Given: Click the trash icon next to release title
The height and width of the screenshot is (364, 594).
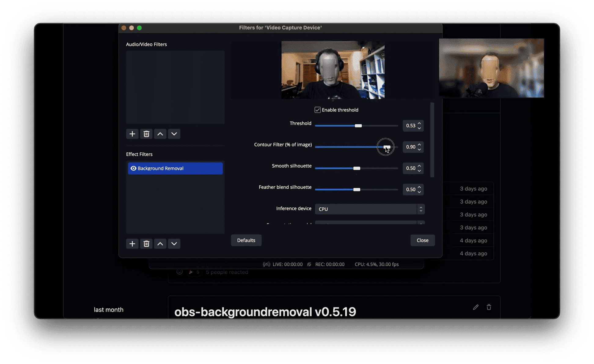Looking at the screenshot, I should point(489,307).
